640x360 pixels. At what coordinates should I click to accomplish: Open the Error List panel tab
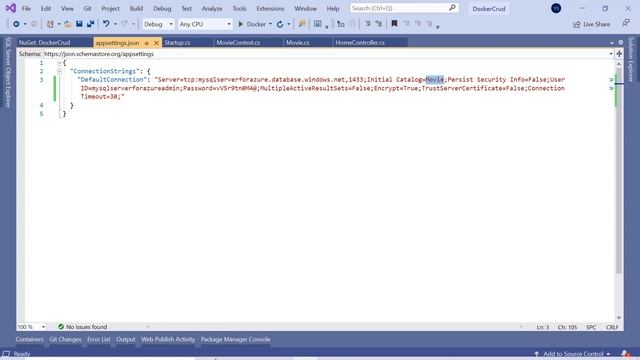(x=98, y=339)
